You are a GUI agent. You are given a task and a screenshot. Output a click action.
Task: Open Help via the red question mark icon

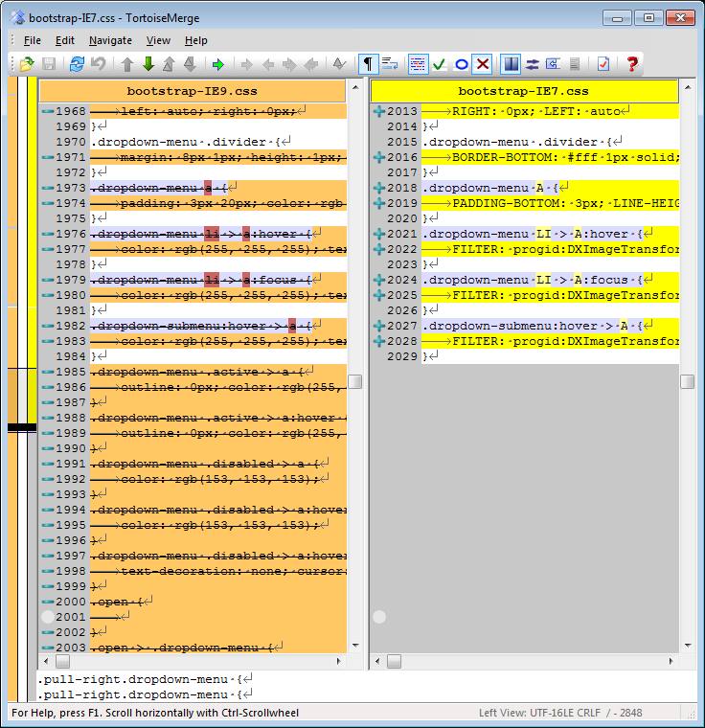pyautogui.click(x=632, y=63)
